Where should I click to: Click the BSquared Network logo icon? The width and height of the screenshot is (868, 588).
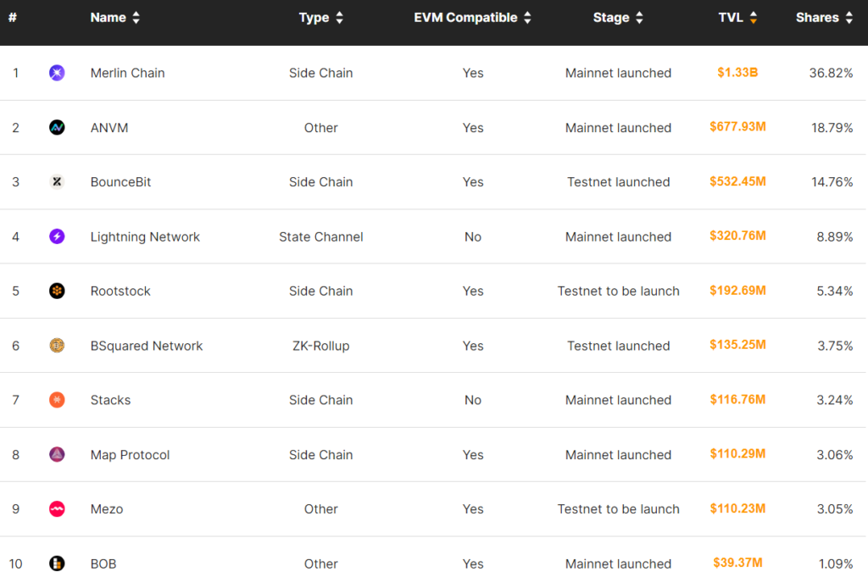tap(57, 346)
